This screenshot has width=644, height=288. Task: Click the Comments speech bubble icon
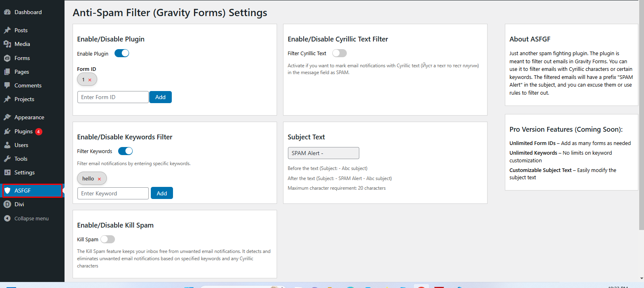pyautogui.click(x=7, y=85)
